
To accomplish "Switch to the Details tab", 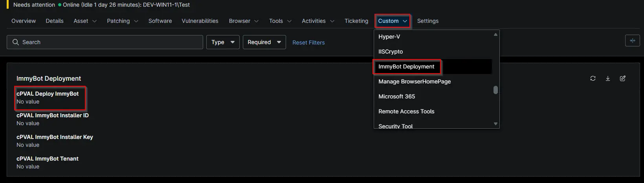I will pyautogui.click(x=55, y=21).
